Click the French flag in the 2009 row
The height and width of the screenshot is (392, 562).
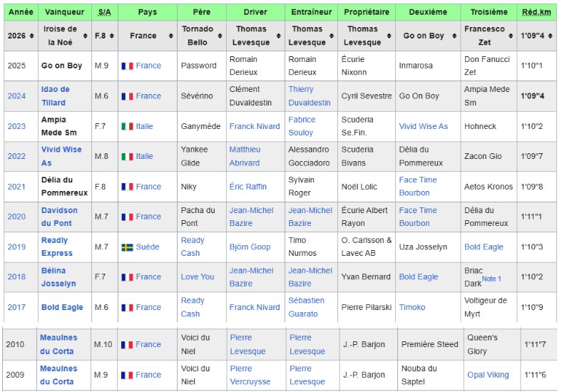pos(127,375)
